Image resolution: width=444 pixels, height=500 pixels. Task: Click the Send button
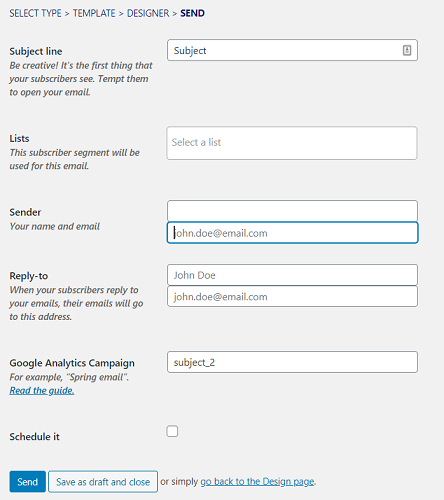28,482
